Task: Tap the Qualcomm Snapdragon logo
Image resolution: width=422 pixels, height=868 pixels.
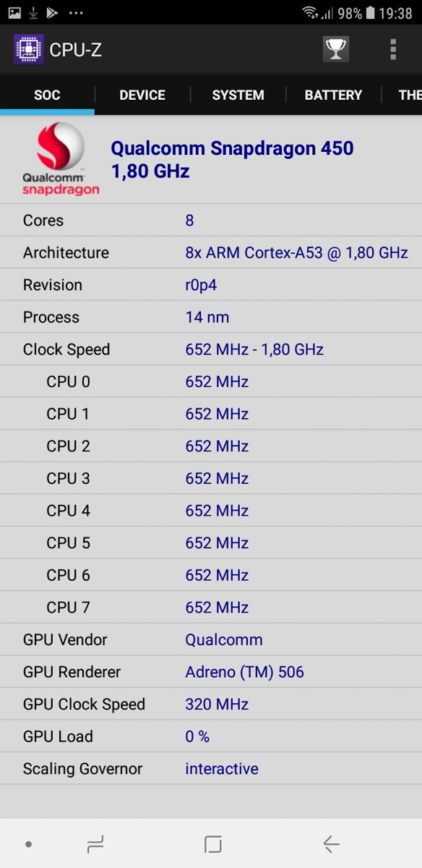Action: tap(61, 159)
